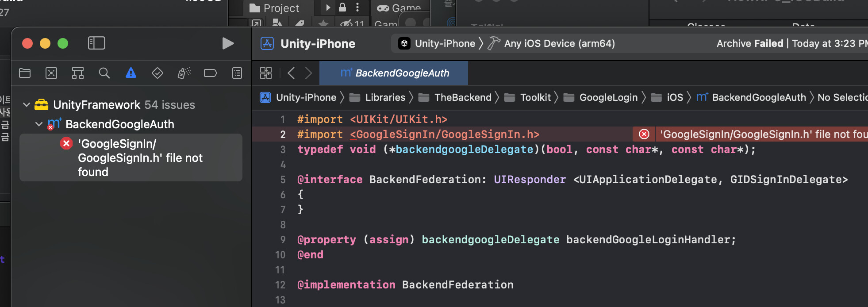
Task: Switch to the BackendGoogleAuth editor tab
Action: click(x=394, y=73)
